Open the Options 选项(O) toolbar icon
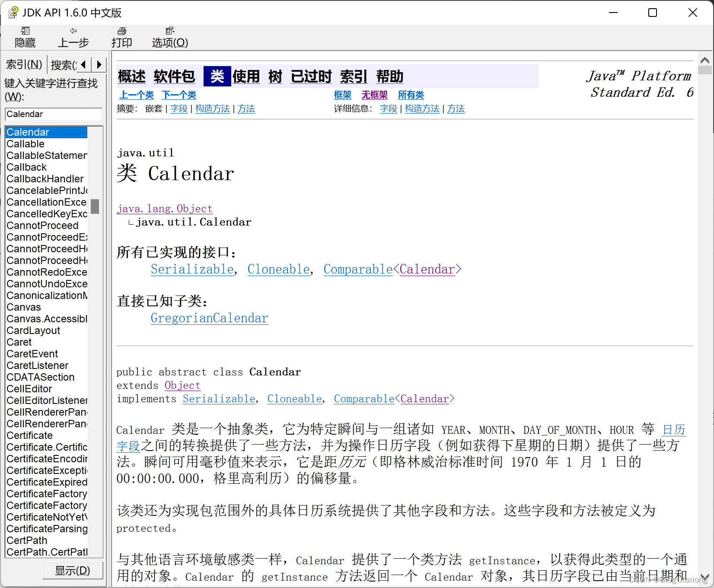The width and height of the screenshot is (714, 588). coord(170,37)
